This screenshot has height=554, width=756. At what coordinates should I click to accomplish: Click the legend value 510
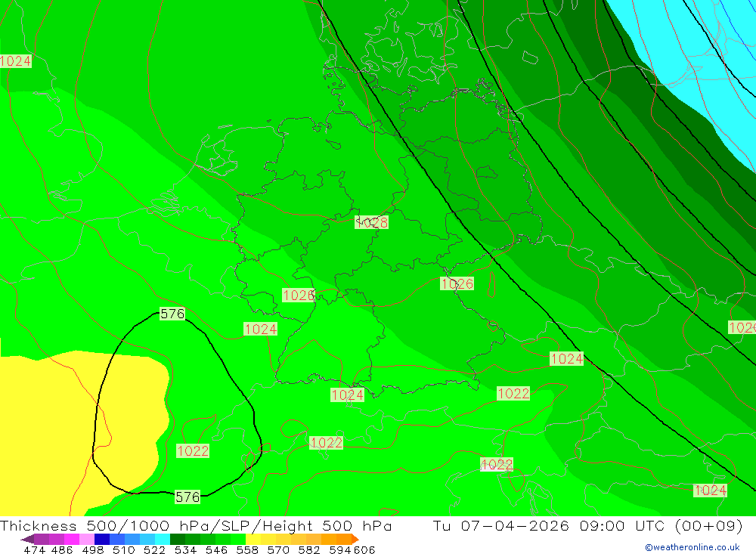pyautogui.click(x=123, y=550)
